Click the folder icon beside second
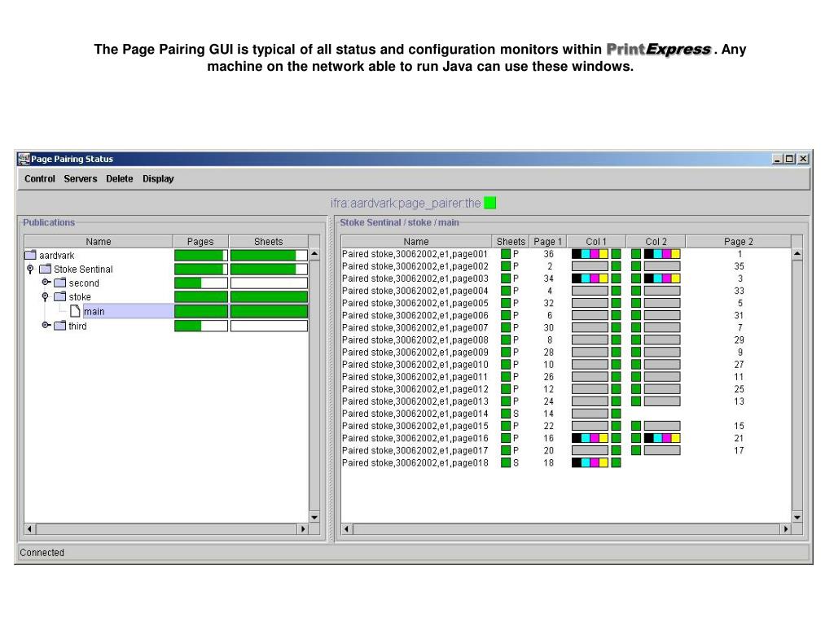The height and width of the screenshot is (644, 834). tap(60, 283)
